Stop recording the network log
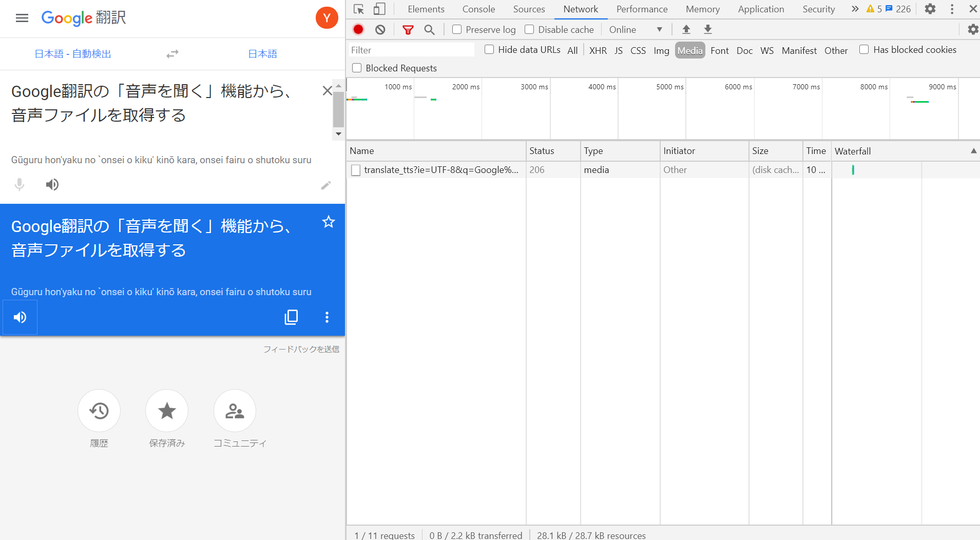Image resolution: width=980 pixels, height=540 pixels. pyautogui.click(x=358, y=30)
